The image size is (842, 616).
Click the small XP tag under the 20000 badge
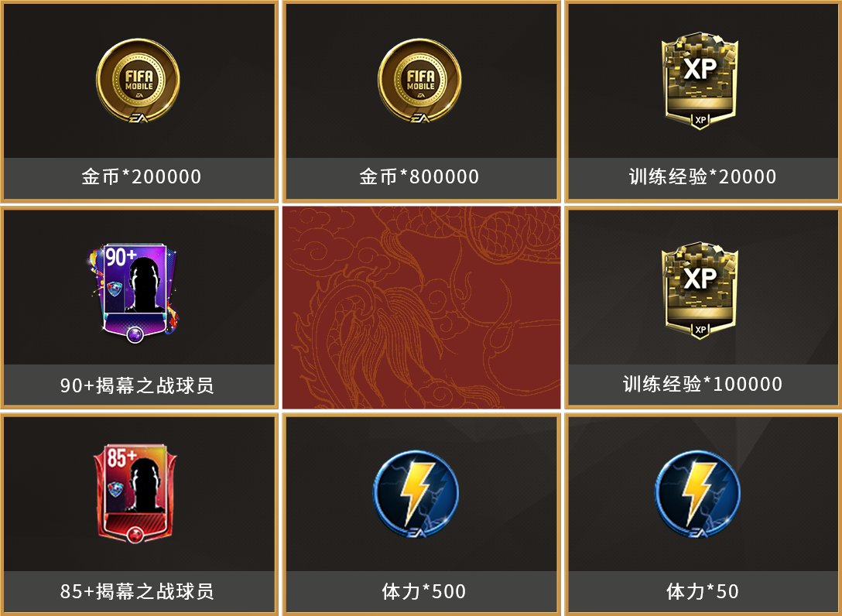coord(700,120)
